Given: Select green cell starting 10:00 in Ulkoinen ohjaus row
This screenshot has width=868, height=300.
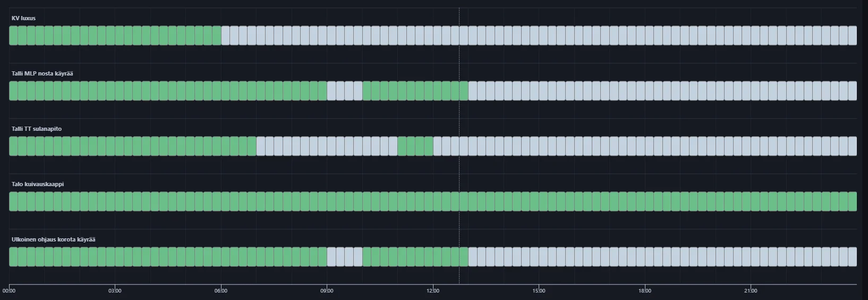Looking at the screenshot, I should pyautogui.click(x=367, y=257).
